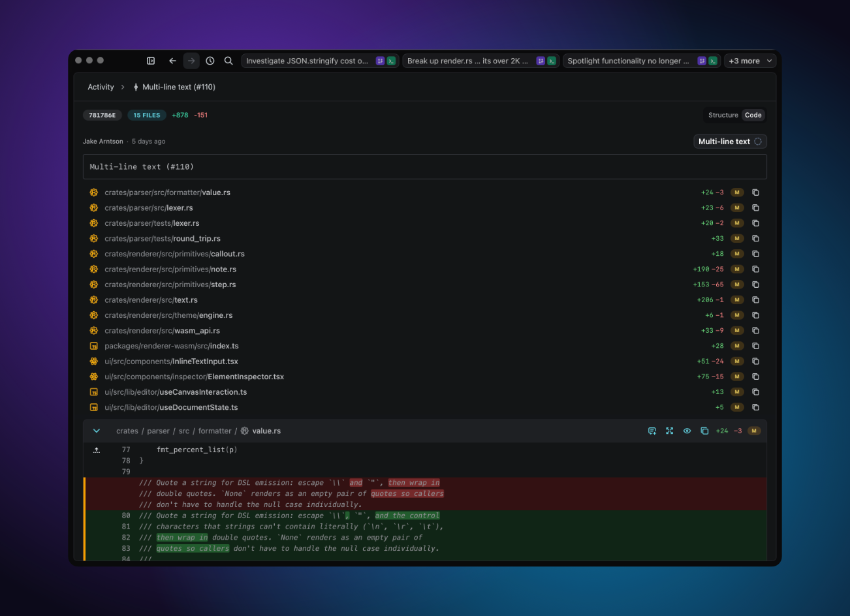850x616 pixels.
Task: Click line number 80 in diff
Action: (x=126, y=516)
